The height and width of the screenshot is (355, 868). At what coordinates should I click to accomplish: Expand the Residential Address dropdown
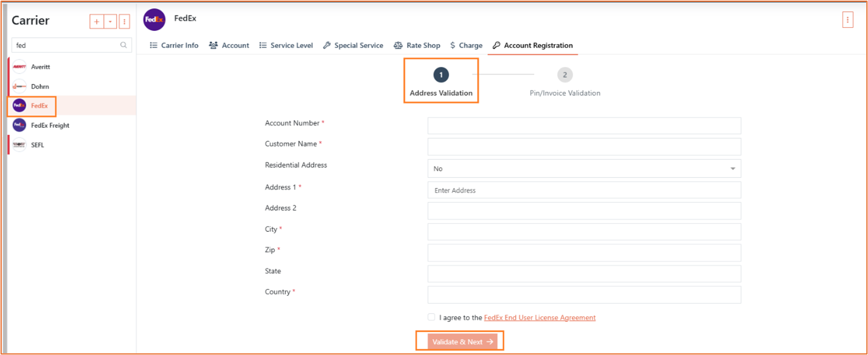pyautogui.click(x=584, y=169)
